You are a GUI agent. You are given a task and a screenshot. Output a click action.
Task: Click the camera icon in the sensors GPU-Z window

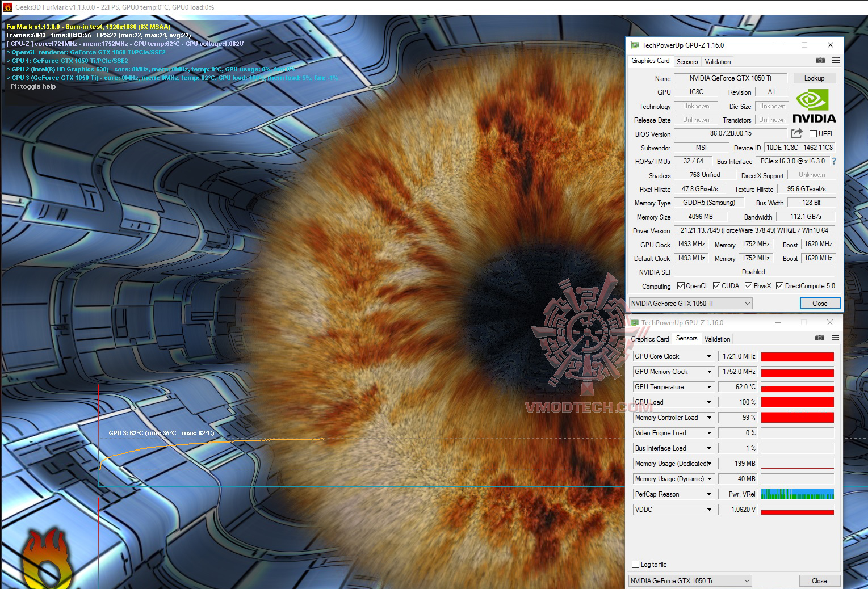click(x=819, y=338)
